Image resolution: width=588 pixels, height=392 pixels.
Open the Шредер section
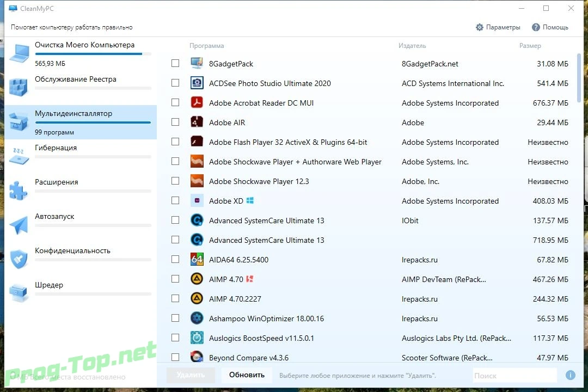[81, 293]
